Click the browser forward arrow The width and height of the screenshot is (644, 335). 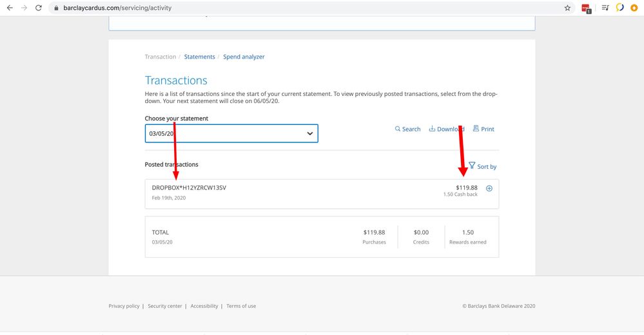pyautogui.click(x=24, y=8)
